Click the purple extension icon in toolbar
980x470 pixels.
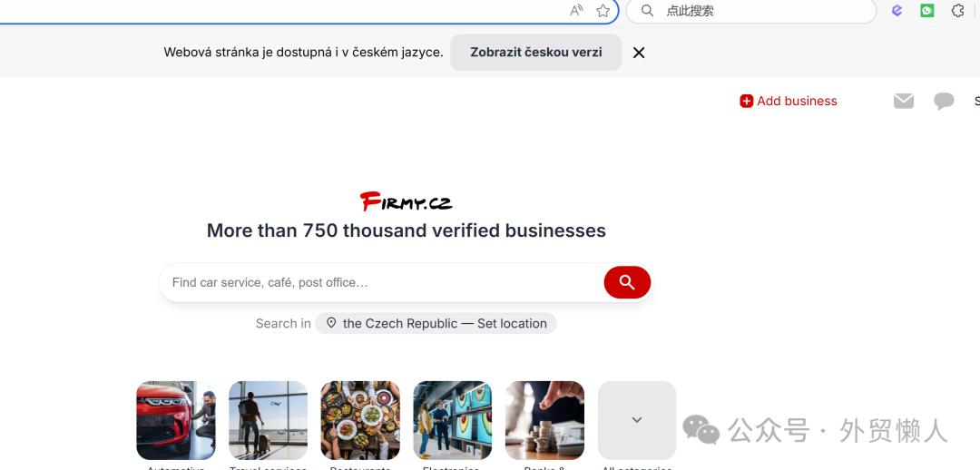897,11
